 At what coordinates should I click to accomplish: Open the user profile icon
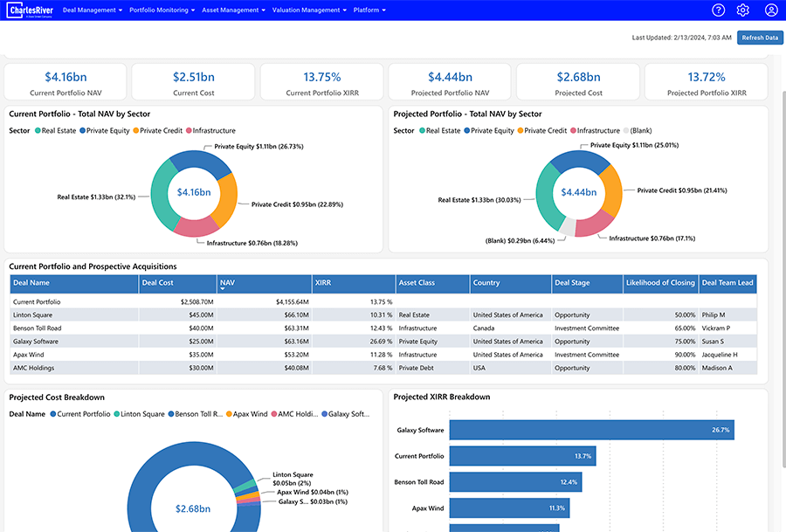(x=771, y=10)
